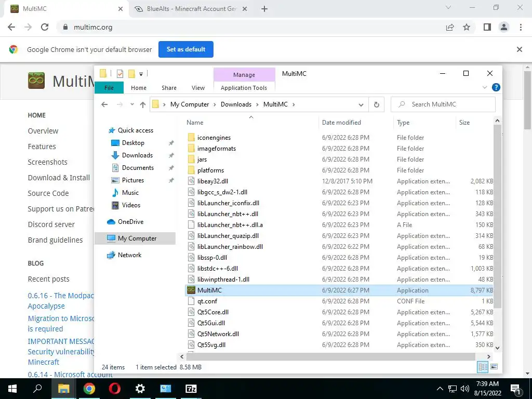Image resolution: width=532 pixels, height=399 pixels.
Task: Open the Download & Install link on MultiMC site
Action: (59, 178)
